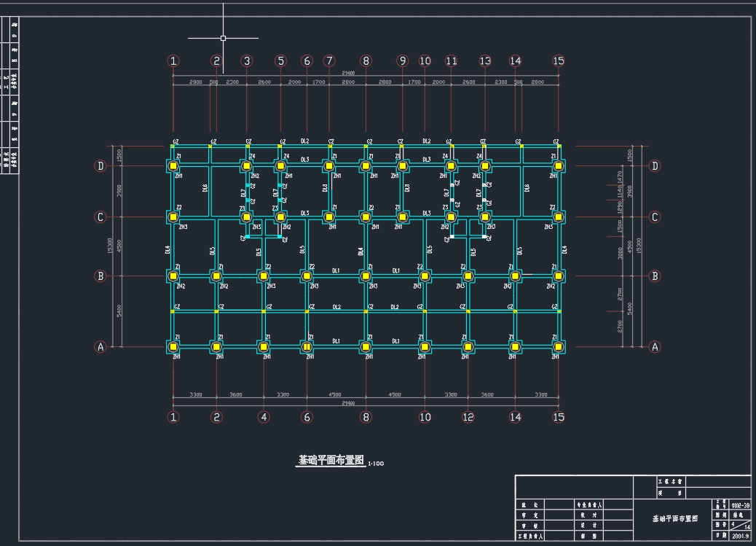Select axis bubble 9 above the plan

[403, 61]
